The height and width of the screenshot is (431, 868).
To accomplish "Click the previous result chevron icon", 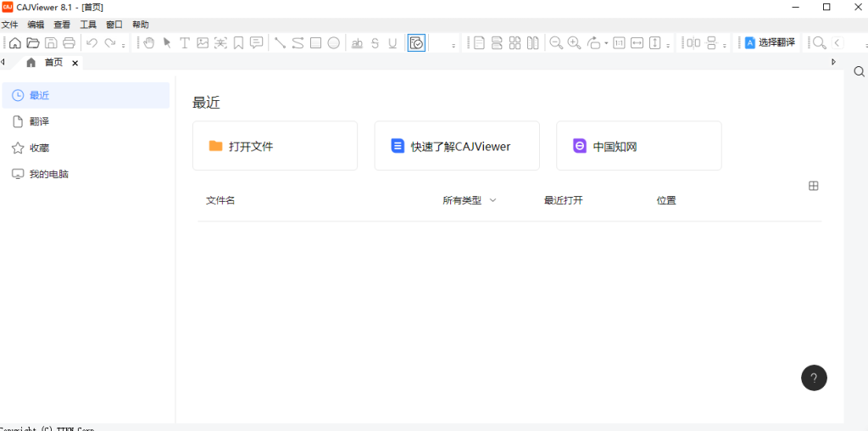I will 837,42.
